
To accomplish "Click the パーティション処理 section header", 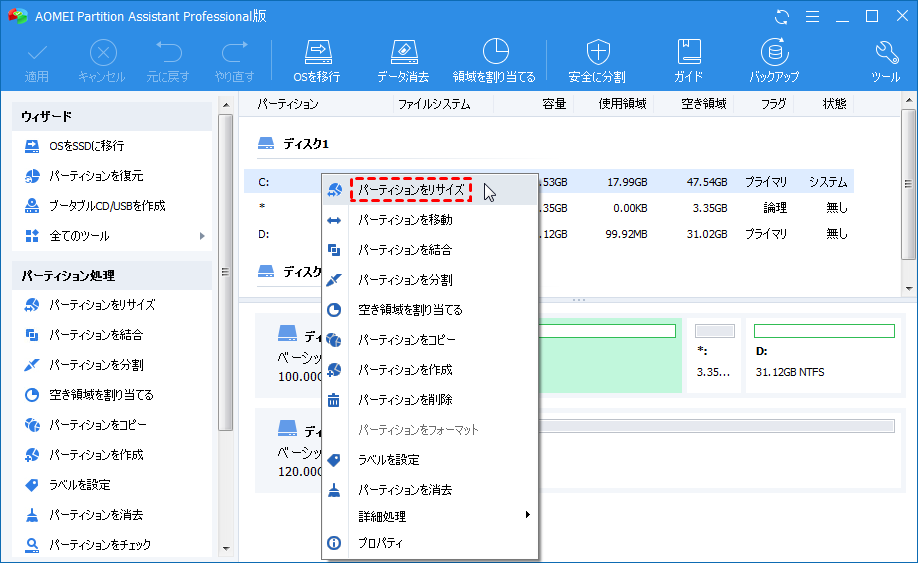I will pos(111,276).
